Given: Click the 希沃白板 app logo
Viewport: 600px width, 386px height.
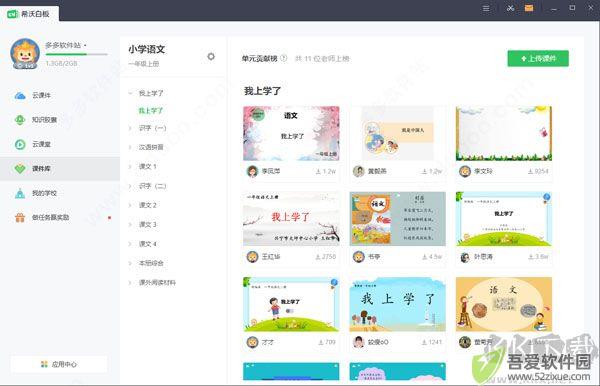Looking at the screenshot, I should [12, 14].
